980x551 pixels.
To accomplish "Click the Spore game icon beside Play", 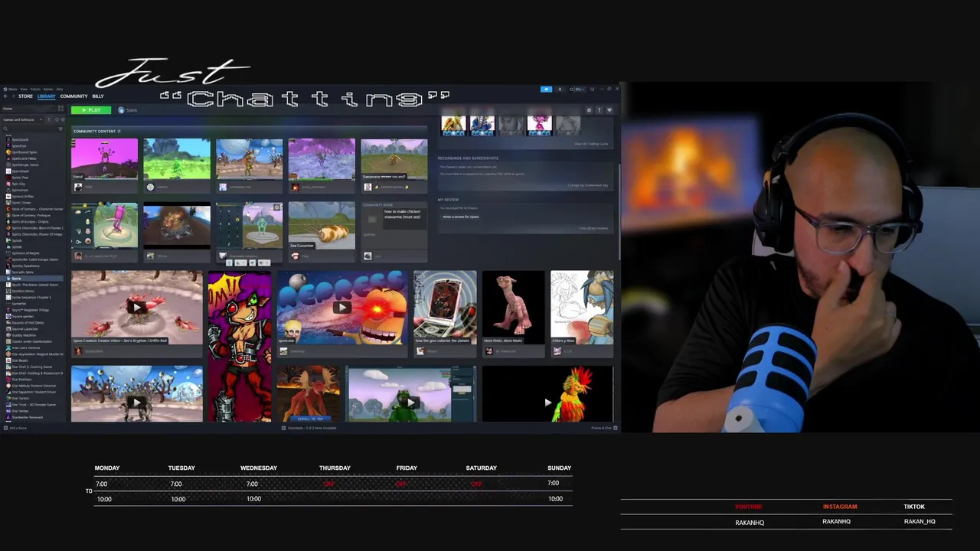I will click(121, 110).
